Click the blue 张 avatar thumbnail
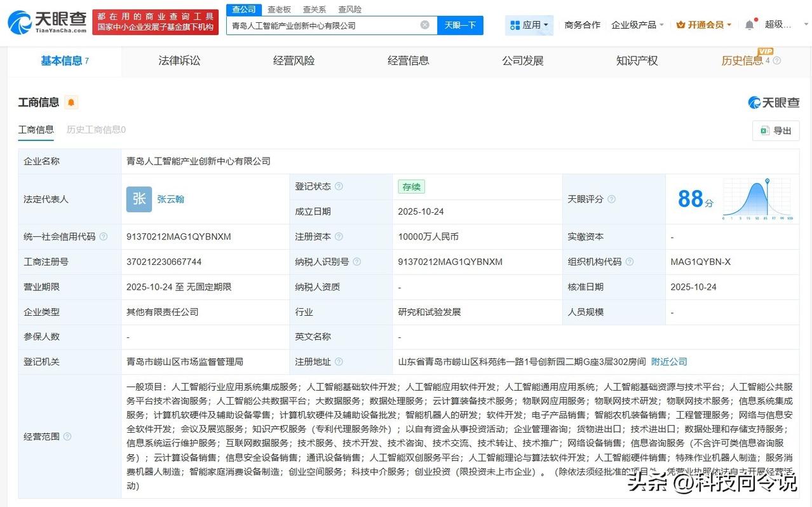Screen dimensions: 812x507 point(139,199)
